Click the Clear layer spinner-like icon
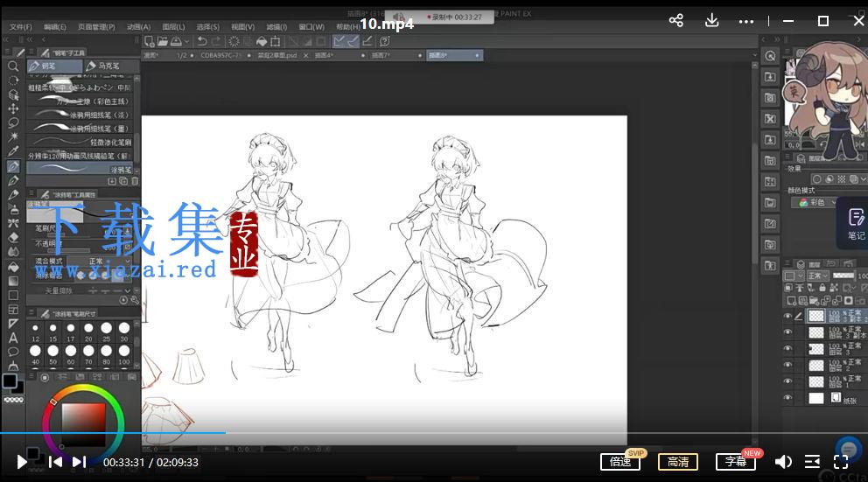The image size is (868, 482). click(x=234, y=41)
